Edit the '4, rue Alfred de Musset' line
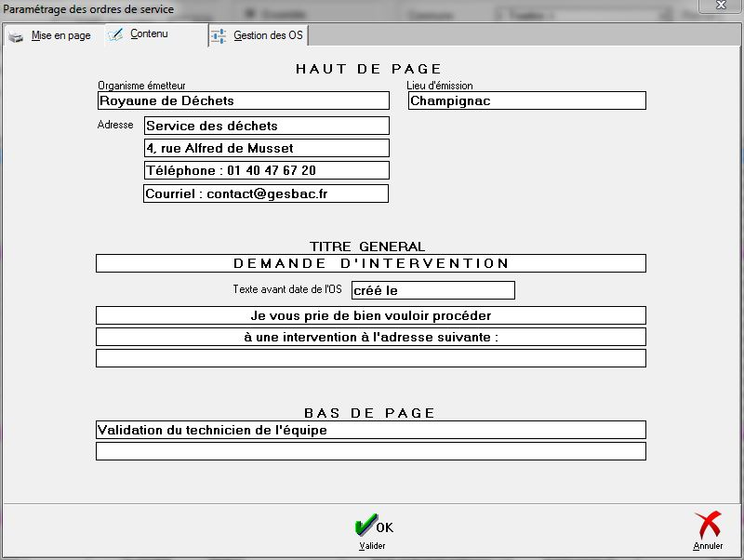The width and height of the screenshot is (744, 560). [266, 148]
